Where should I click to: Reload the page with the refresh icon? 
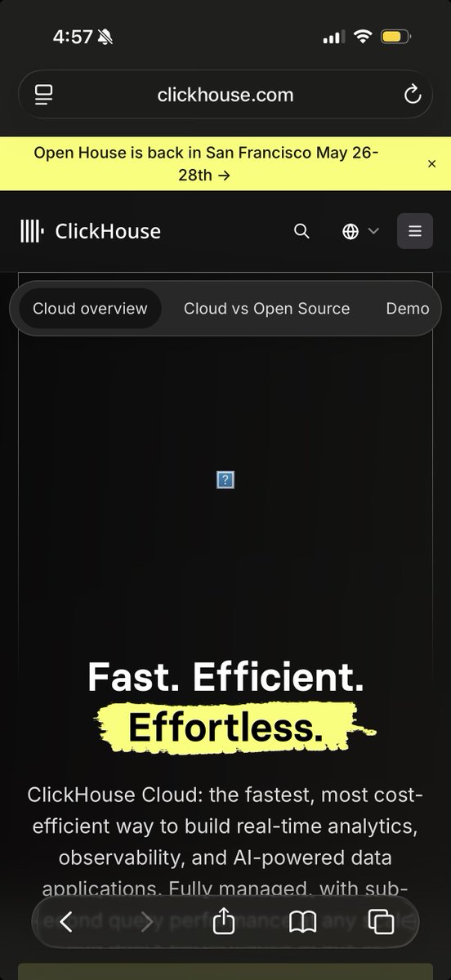pos(413,95)
